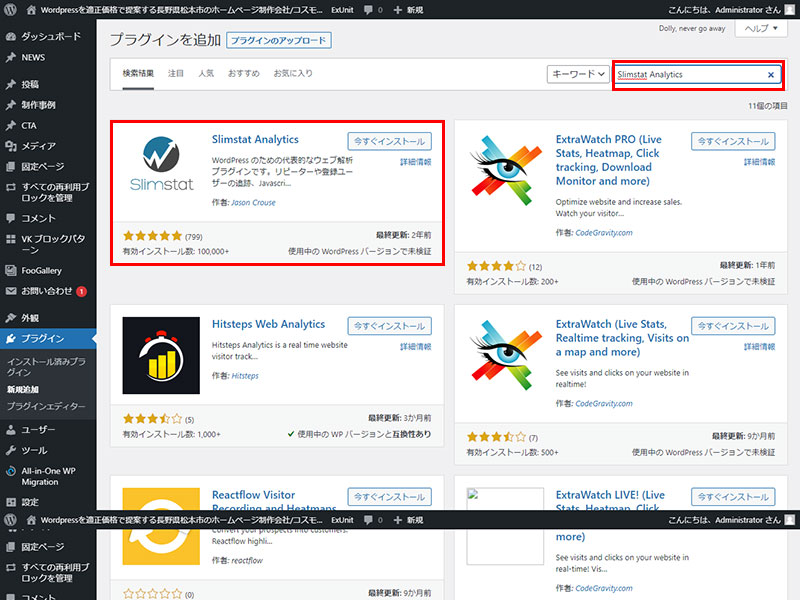Open the メディア media menu item
800x600 pixels.
pos(38,146)
